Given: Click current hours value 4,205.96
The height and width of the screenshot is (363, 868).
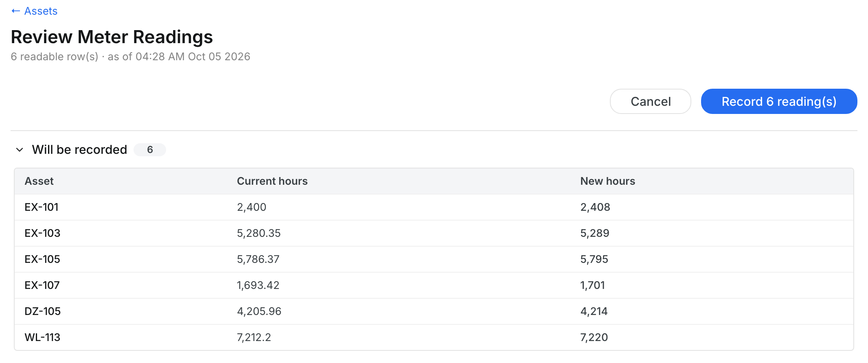Looking at the screenshot, I should tap(259, 311).
